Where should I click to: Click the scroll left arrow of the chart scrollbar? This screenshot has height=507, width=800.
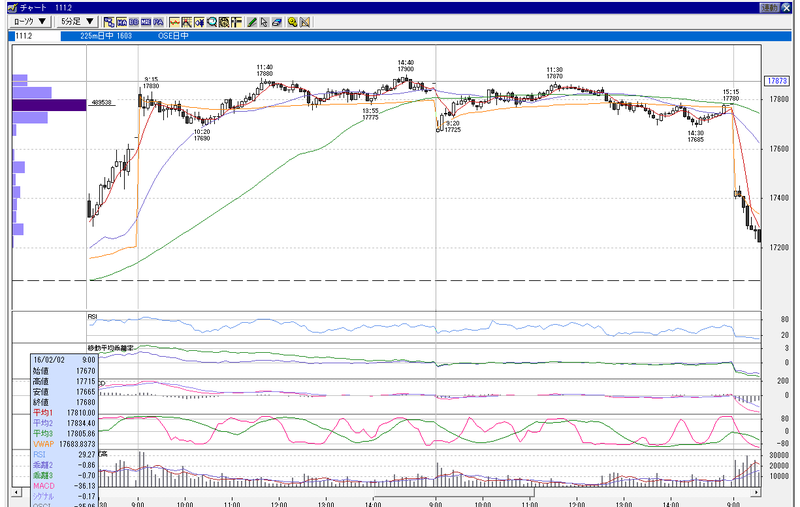17,492
